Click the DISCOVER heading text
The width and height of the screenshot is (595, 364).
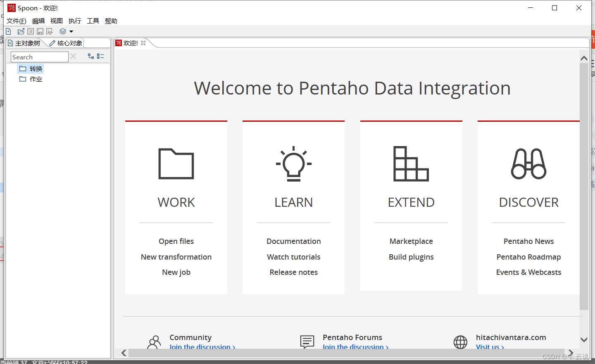529,202
